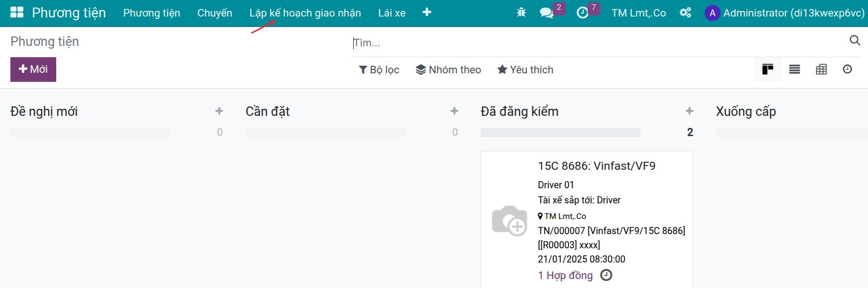Click the Phương tiện breadcrumb title
This screenshot has width=868, height=288.
pyautogui.click(x=45, y=42)
